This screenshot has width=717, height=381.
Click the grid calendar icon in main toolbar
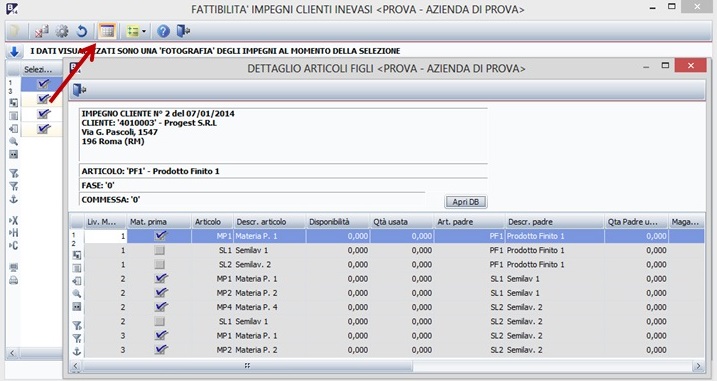click(x=107, y=31)
